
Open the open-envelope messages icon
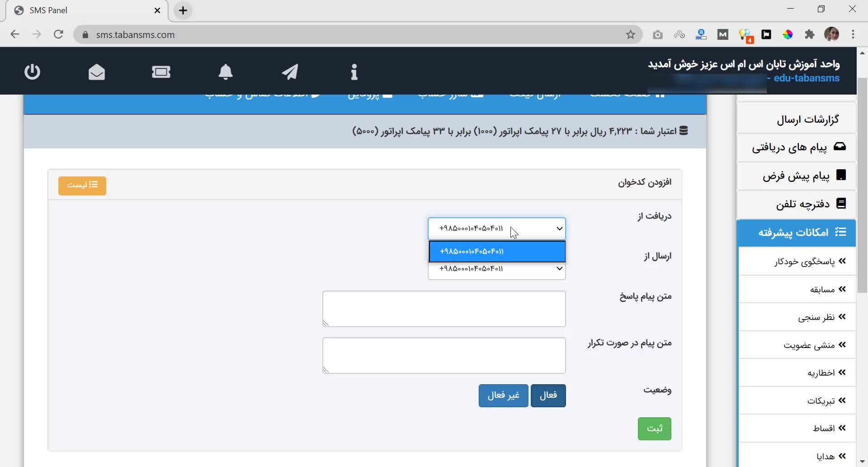point(97,71)
